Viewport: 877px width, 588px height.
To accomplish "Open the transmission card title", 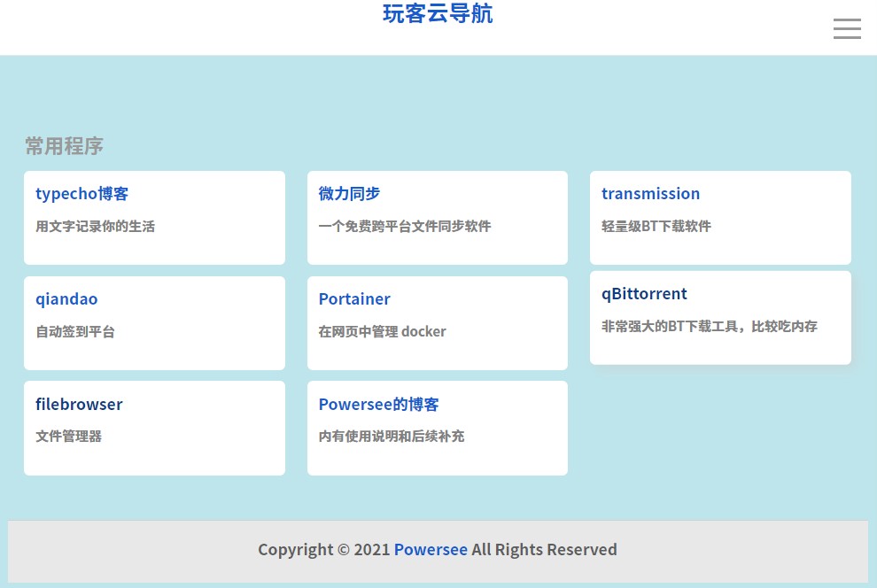I will pyautogui.click(x=650, y=193).
